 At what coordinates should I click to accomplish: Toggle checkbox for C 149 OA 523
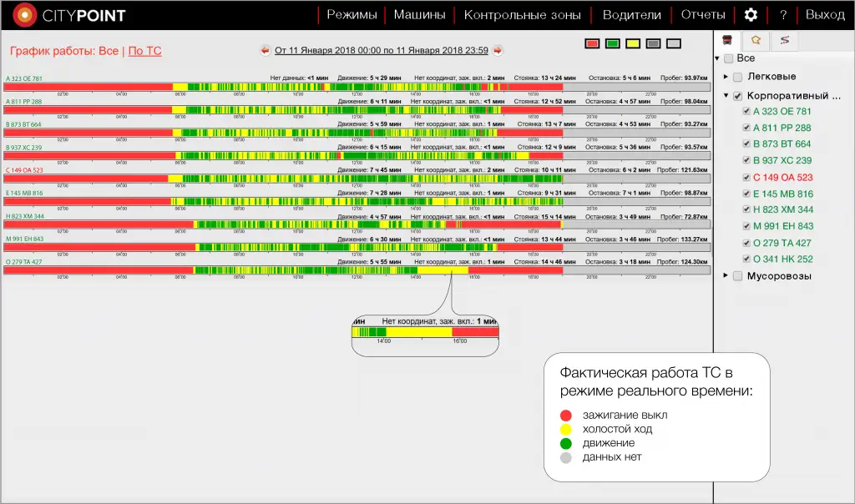click(747, 178)
